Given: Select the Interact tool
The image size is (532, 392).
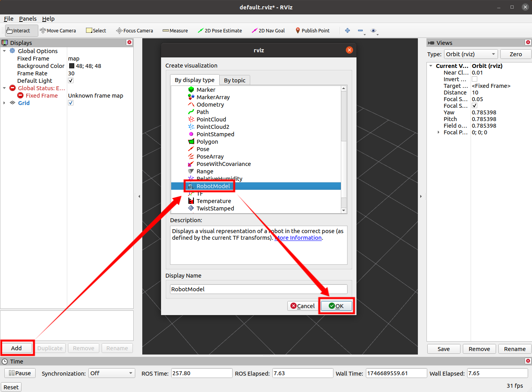Looking at the screenshot, I should click(21, 30).
